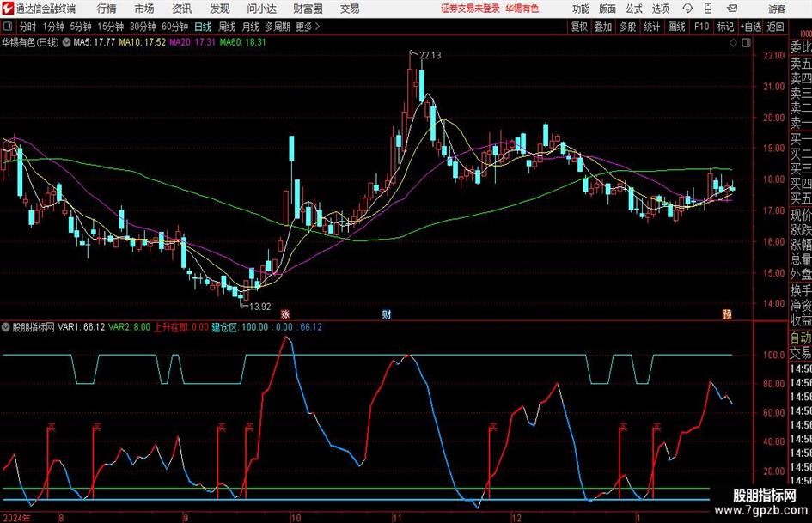Switch to 5分钟 period tab
Image resolution: width=812 pixels, height=523 pixels.
(81, 27)
